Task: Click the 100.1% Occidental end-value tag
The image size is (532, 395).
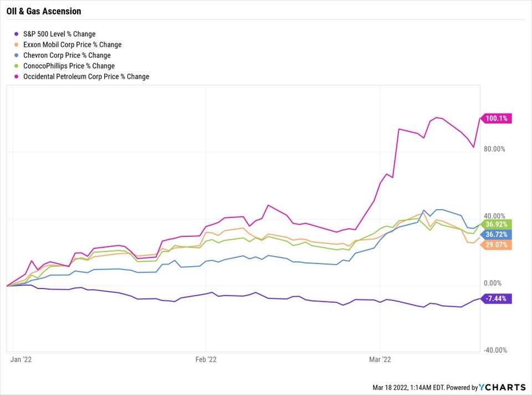Action: pyautogui.click(x=497, y=118)
